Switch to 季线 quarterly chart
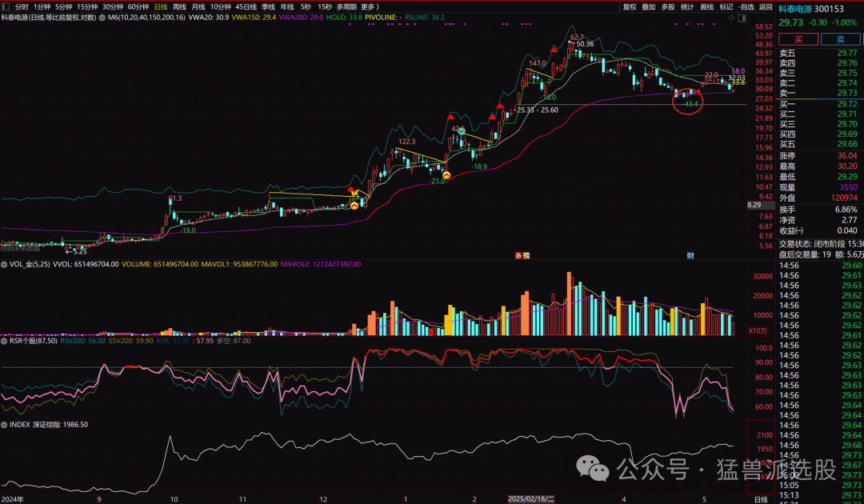864x504 pixels. 268,6
